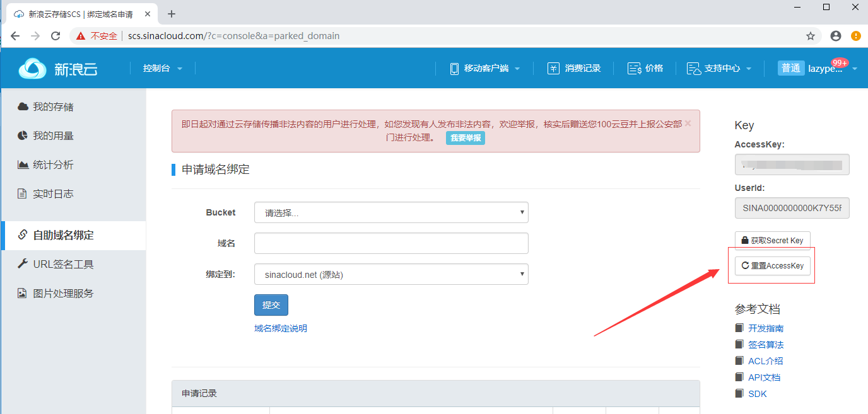Expand the 支持中心 dropdown
Viewport: 868px width, 414px height.
[x=719, y=68]
